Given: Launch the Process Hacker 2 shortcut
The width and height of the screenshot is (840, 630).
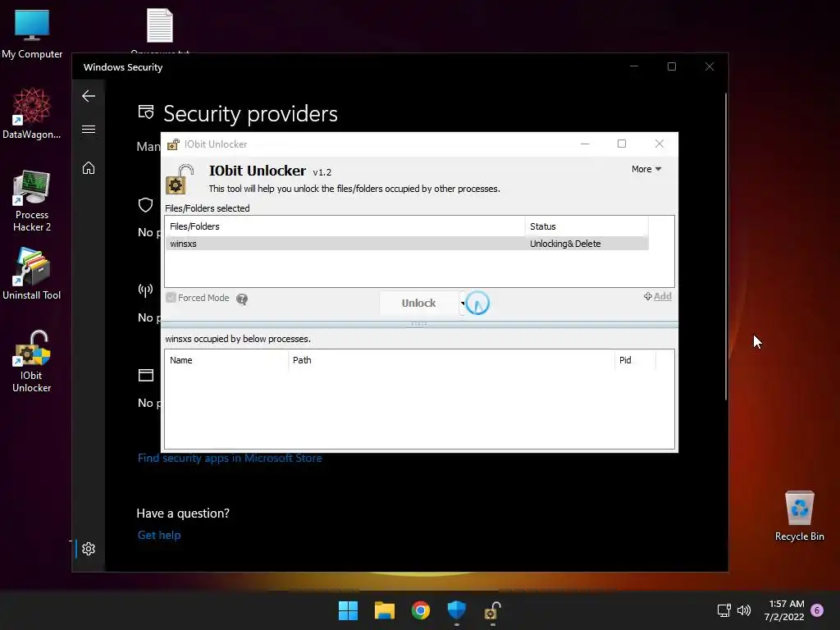Looking at the screenshot, I should [32, 201].
